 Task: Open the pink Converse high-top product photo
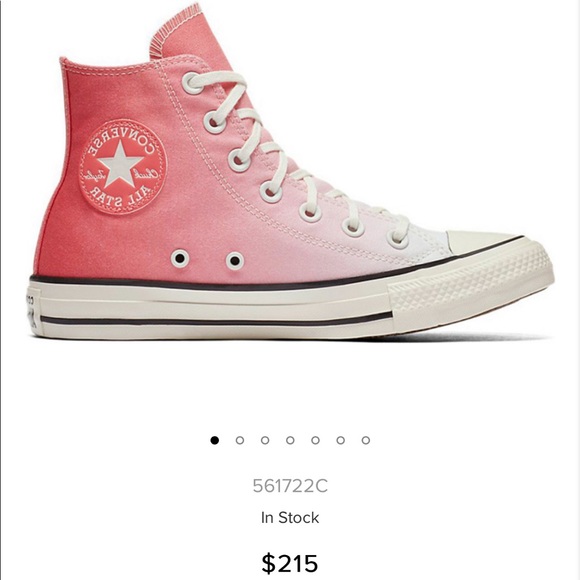tap(290, 174)
